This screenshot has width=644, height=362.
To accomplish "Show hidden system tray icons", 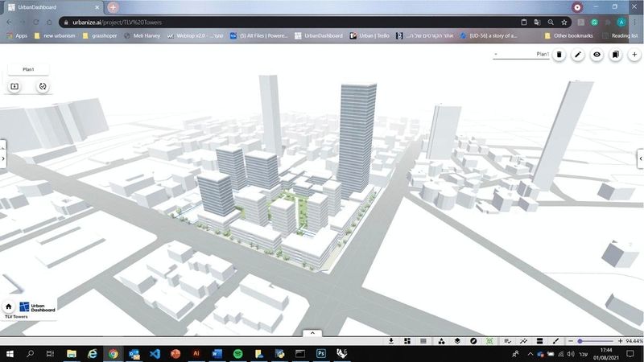I will click(x=530, y=354).
